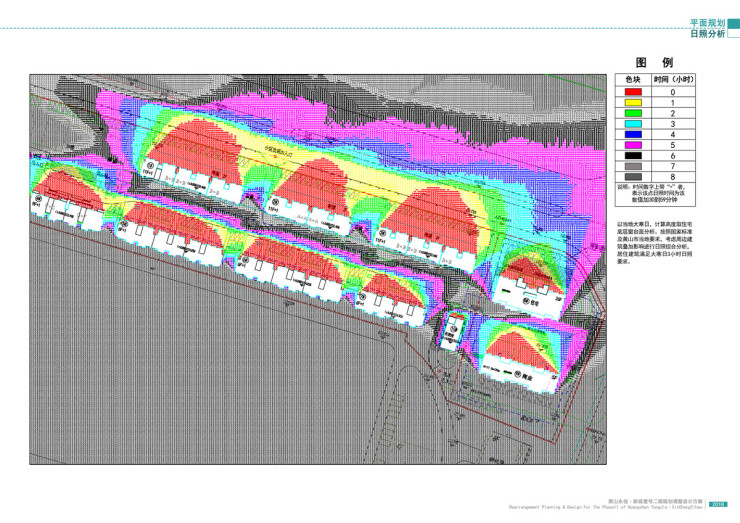This screenshot has width=740, height=523.
Task: Click the white outlined square beside 日照分析
Action: (733, 34)
